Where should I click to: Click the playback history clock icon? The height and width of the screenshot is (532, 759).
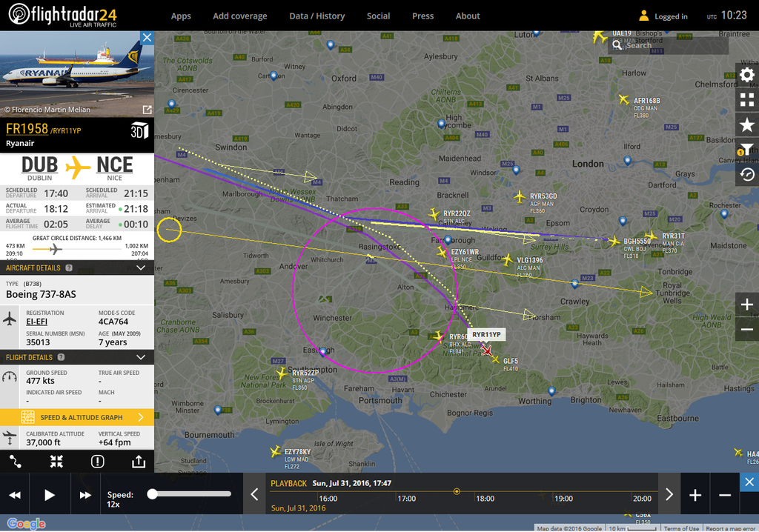point(747,174)
